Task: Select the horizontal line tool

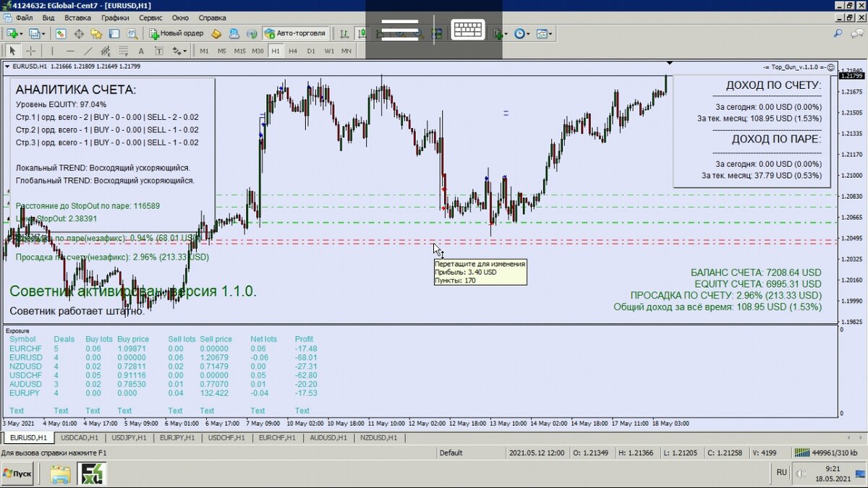Action: 70,51
